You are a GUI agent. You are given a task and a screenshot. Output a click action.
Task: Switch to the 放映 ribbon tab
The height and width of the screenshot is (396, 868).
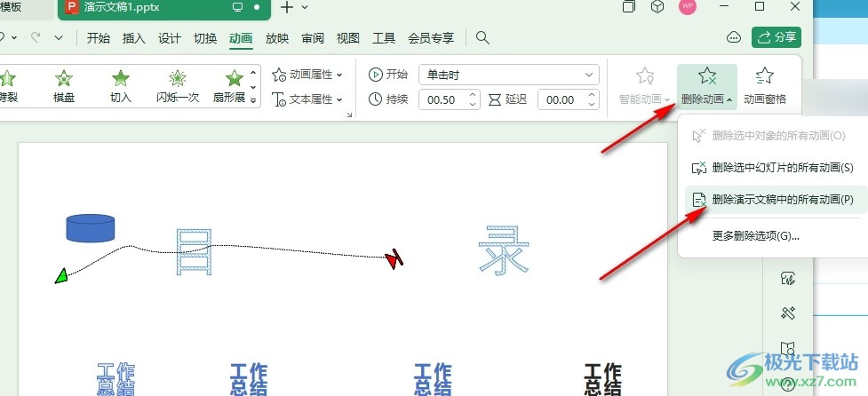coord(277,38)
